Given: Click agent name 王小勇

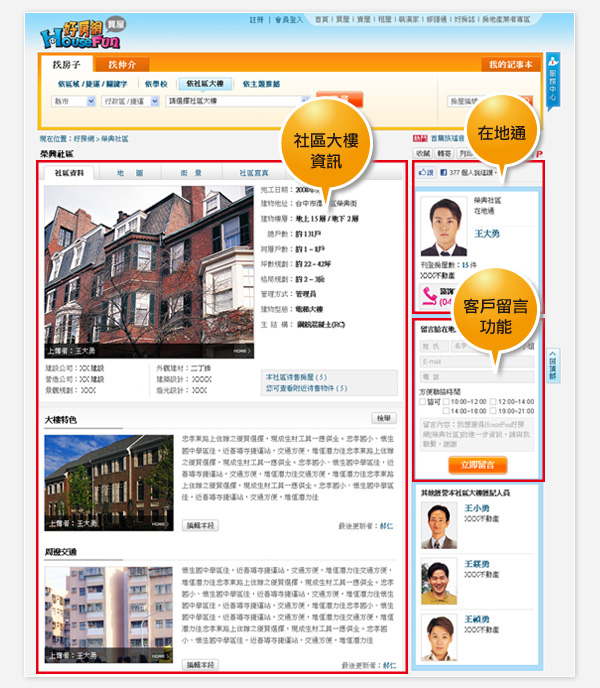Looking at the screenshot, I should (x=477, y=508).
